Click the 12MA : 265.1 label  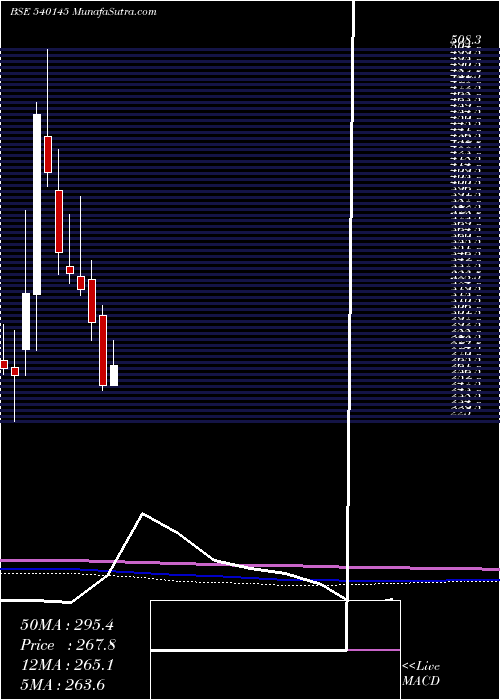click(x=67, y=665)
